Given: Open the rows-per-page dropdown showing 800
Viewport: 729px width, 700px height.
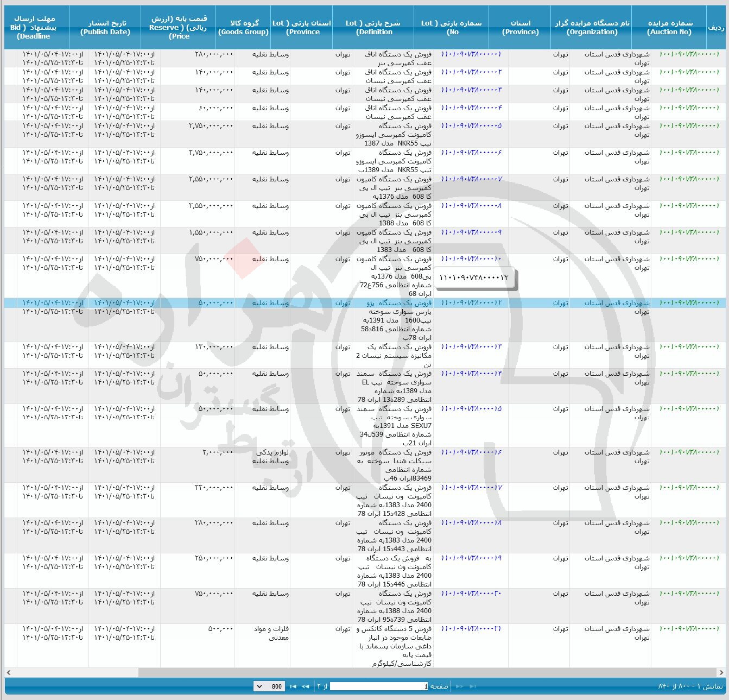Looking at the screenshot, I should (x=269, y=686).
